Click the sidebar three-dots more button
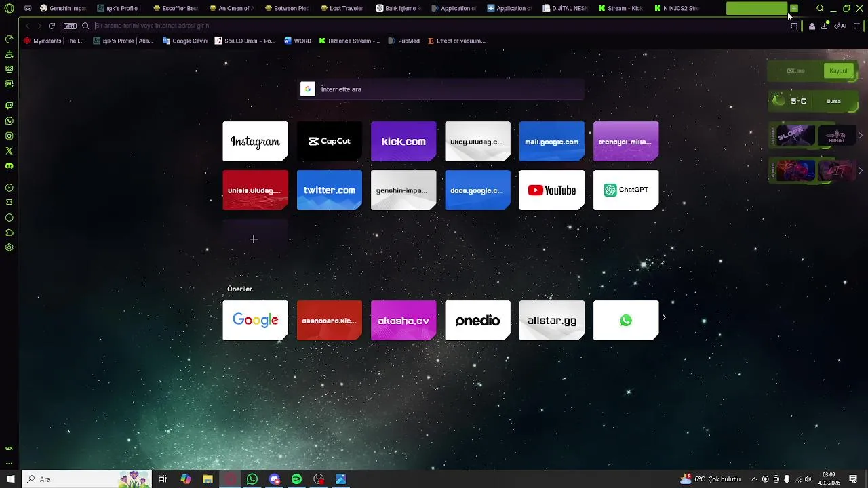The width and height of the screenshot is (868, 488). coord(9,464)
